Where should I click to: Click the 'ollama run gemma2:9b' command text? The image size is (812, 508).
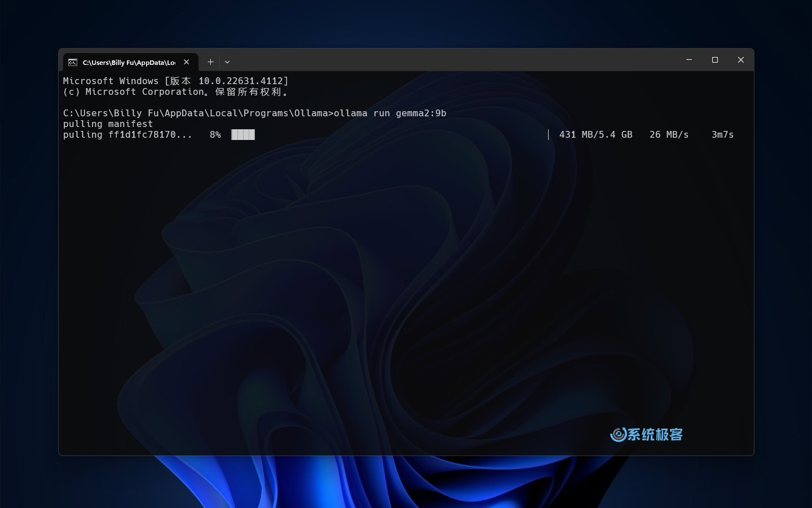(390, 113)
